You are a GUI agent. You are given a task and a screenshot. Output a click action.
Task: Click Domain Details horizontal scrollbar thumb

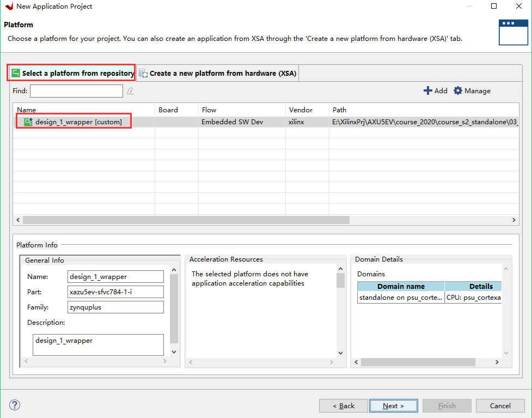(x=418, y=362)
